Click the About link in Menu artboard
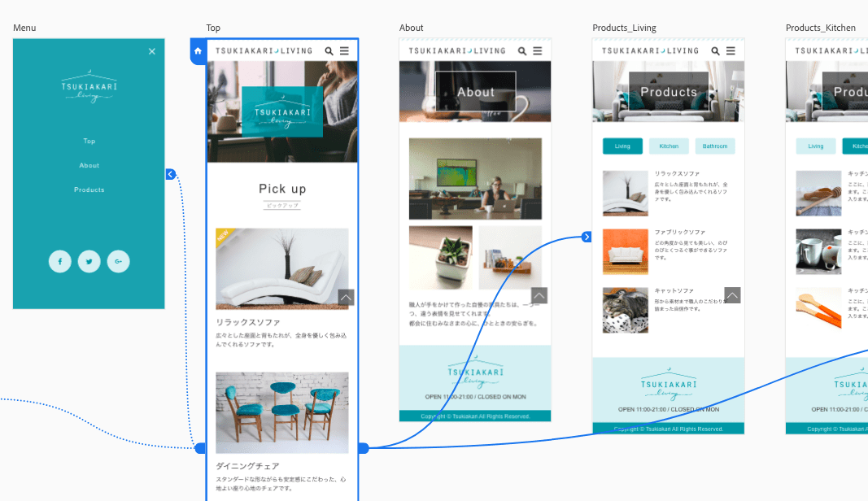 [x=89, y=165]
